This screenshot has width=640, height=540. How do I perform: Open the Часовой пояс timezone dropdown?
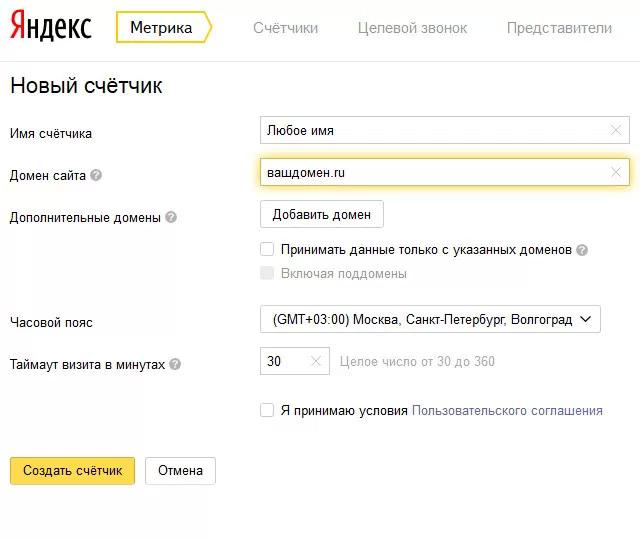430,319
